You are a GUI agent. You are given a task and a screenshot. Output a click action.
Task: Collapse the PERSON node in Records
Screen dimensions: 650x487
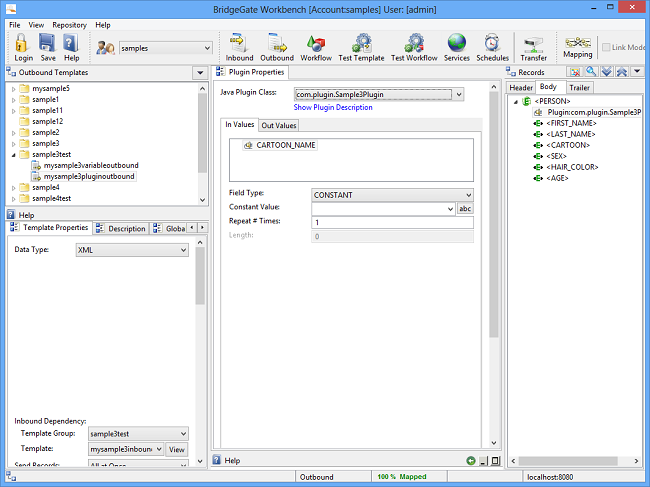pyautogui.click(x=516, y=102)
